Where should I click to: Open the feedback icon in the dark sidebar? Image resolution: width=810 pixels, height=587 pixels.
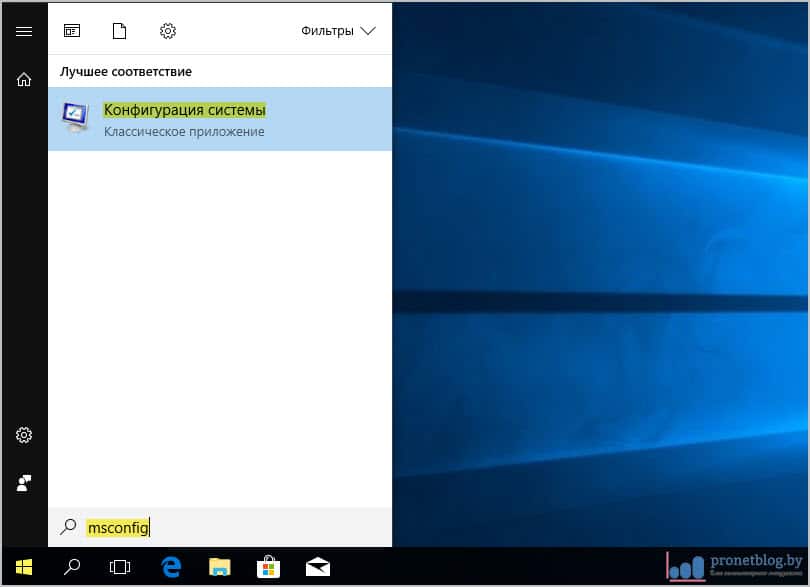[24, 483]
